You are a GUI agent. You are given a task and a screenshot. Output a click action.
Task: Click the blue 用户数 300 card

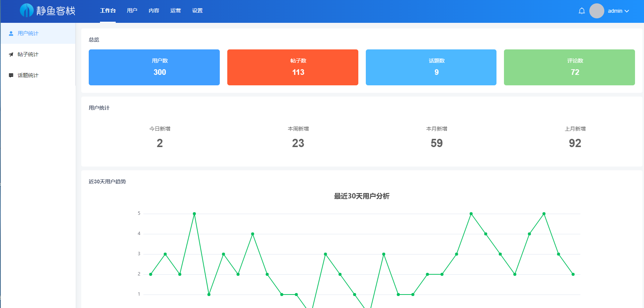(154, 67)
